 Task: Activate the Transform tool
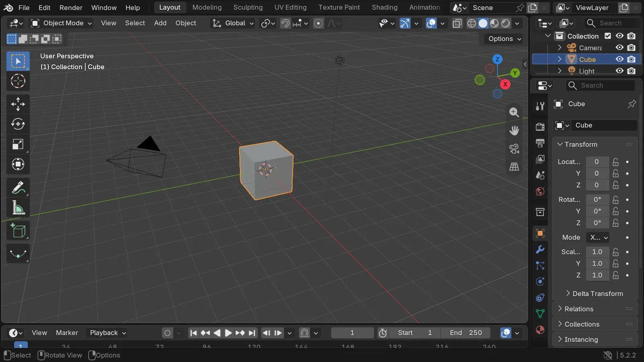[18, 164]
